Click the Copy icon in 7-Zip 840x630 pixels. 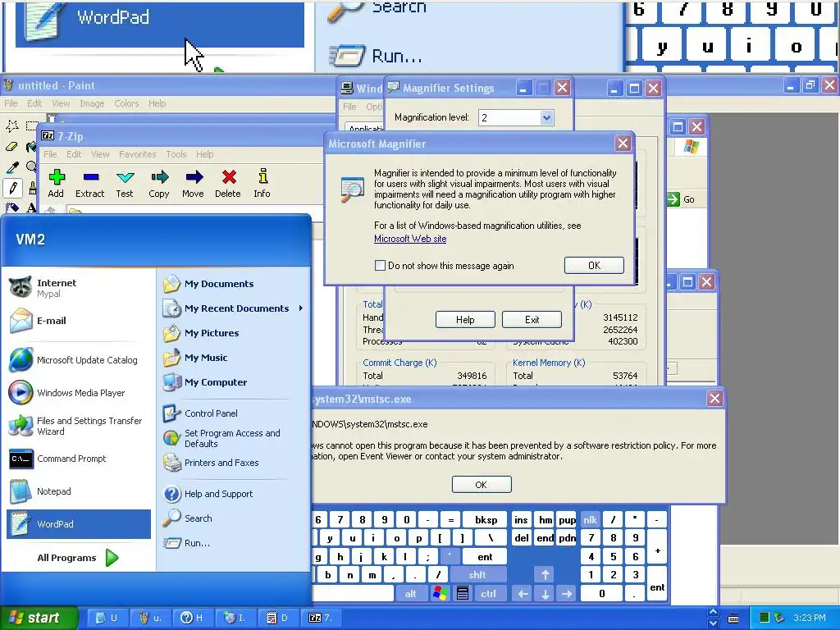(x=159, y=183)
